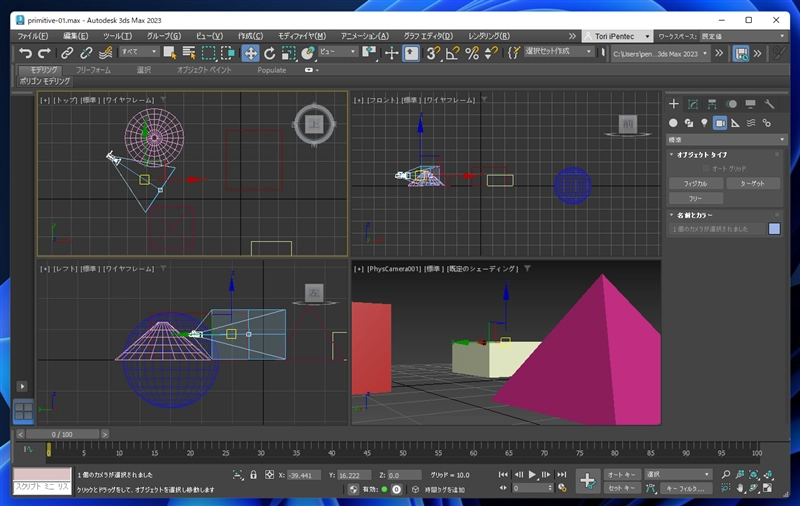Click the ターゲット camera button
The width and height of the screenshot is (800, 506).
pyautogui.click(x=752, y=184)
